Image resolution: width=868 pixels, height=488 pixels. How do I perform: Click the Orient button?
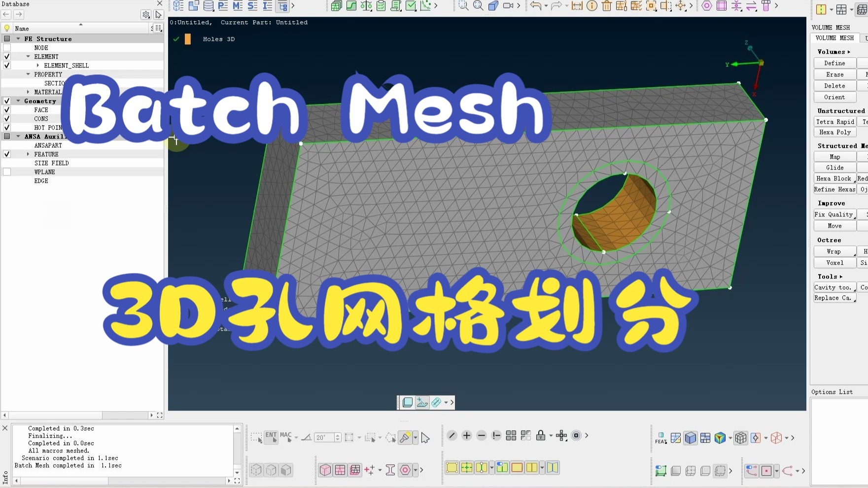pos(834,97)
